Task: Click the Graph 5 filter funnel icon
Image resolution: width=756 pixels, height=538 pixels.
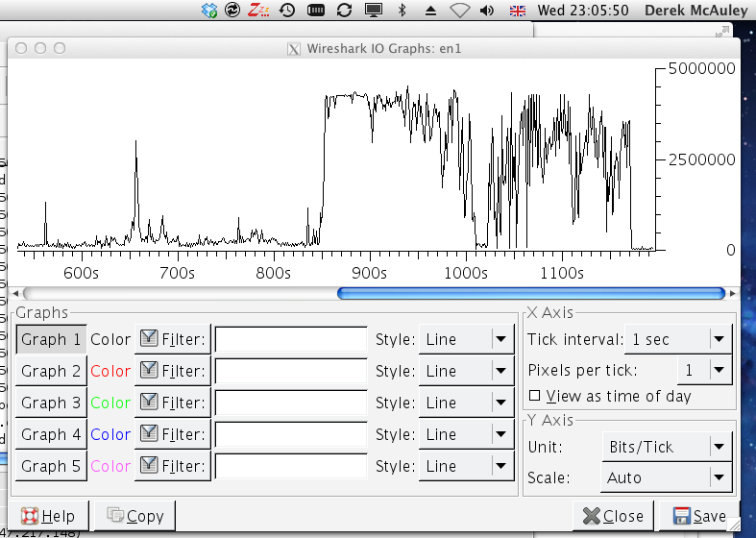Action: point(149,465)
